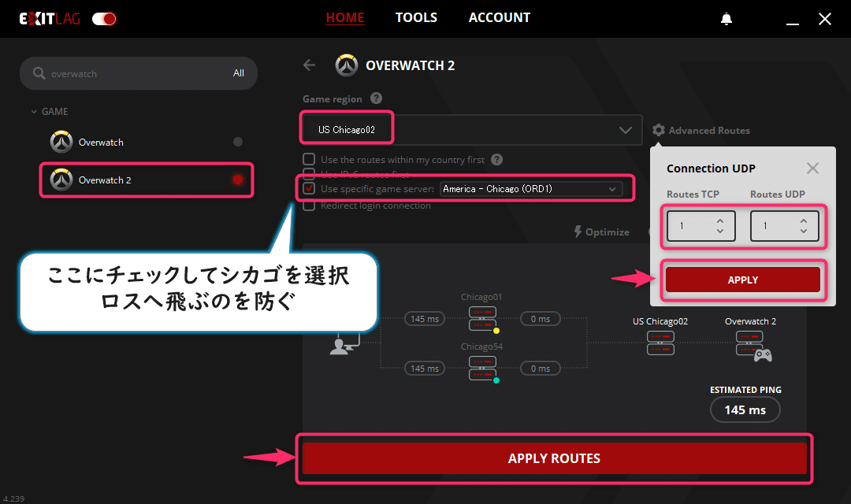Open America - Chicago (ORD1) server dropdown

(x=531, y=189)
